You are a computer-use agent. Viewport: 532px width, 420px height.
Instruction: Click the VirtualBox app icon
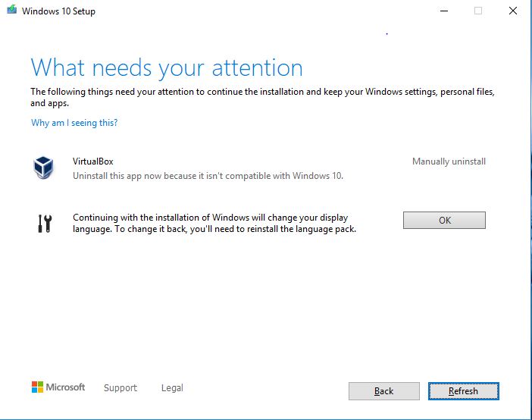click(x=43, y=167)
